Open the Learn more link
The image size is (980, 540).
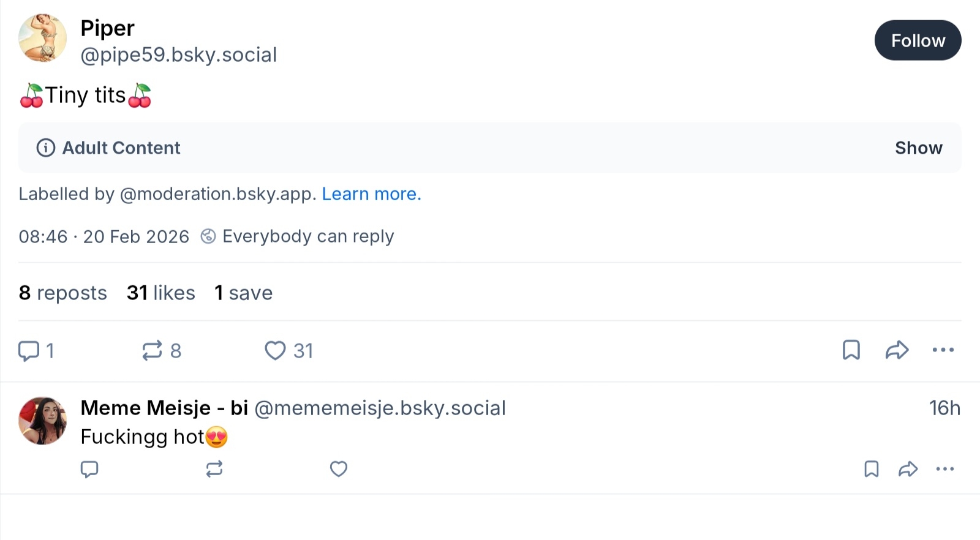[x=371, y=194]
